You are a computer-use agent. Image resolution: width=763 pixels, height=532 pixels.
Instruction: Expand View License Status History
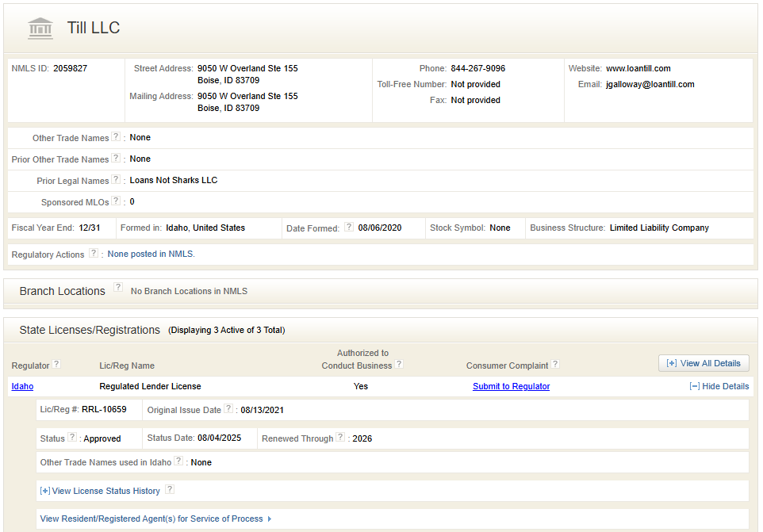click(x=100, y=491)
